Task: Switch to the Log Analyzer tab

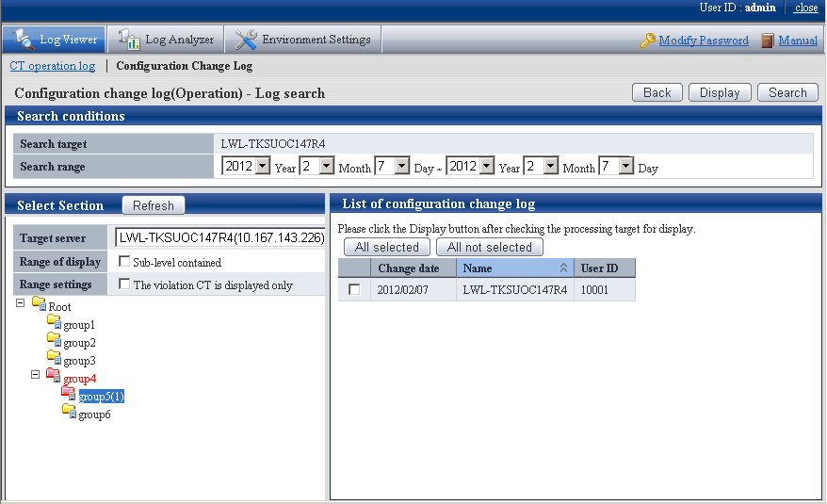Action: (166, 40)
